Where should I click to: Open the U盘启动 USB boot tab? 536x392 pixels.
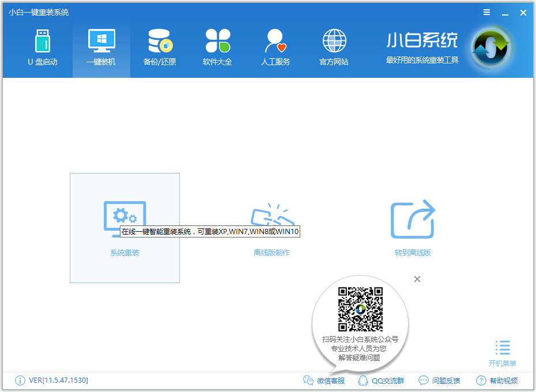(43, 48)
